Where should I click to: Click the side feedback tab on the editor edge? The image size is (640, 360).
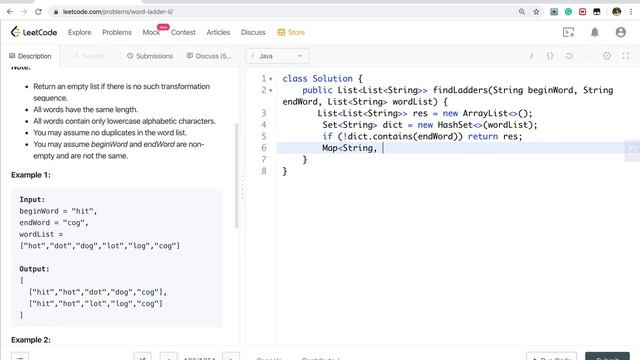pos(632,151)
